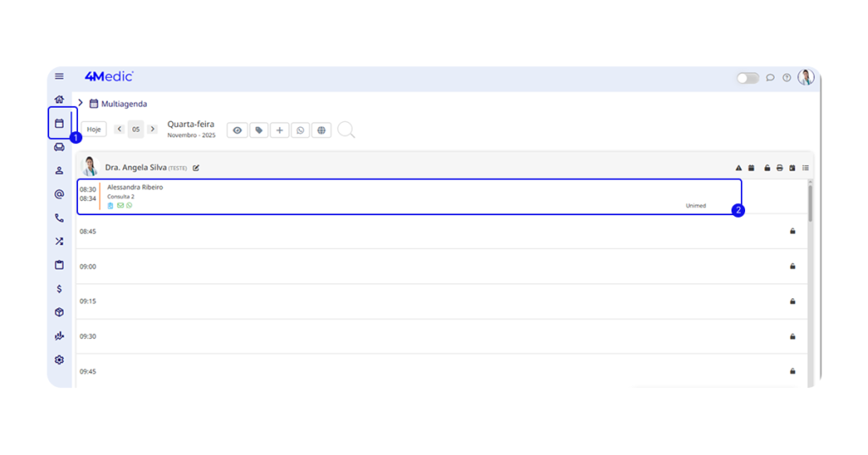Open the calendar agenda sidebar icon
The width and height of the screenshot is (868, 455).
(x=59, y=124)
